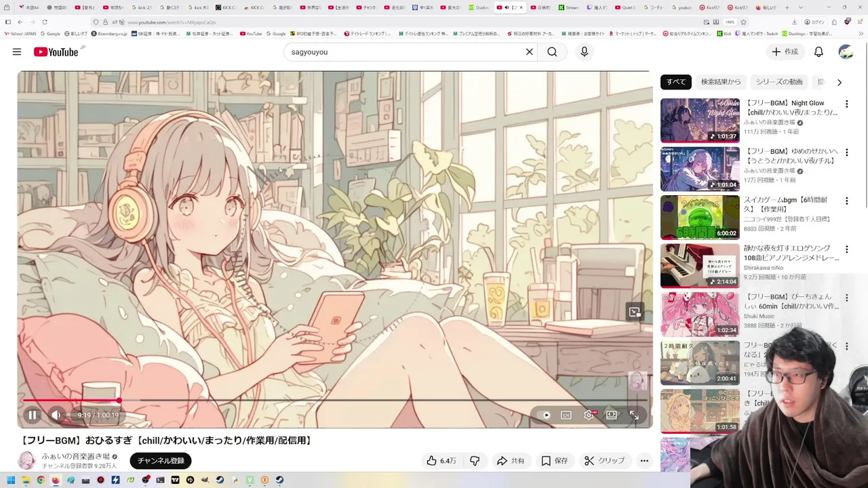Bookmark page with star icon

click(x=743, y=22)
